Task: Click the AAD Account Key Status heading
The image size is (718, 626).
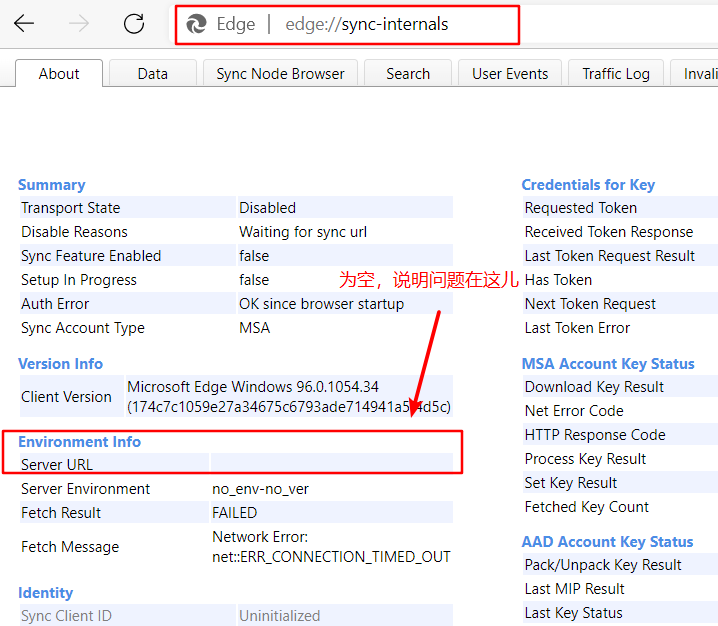Action: pyautogui.click(x=607, y=542)
